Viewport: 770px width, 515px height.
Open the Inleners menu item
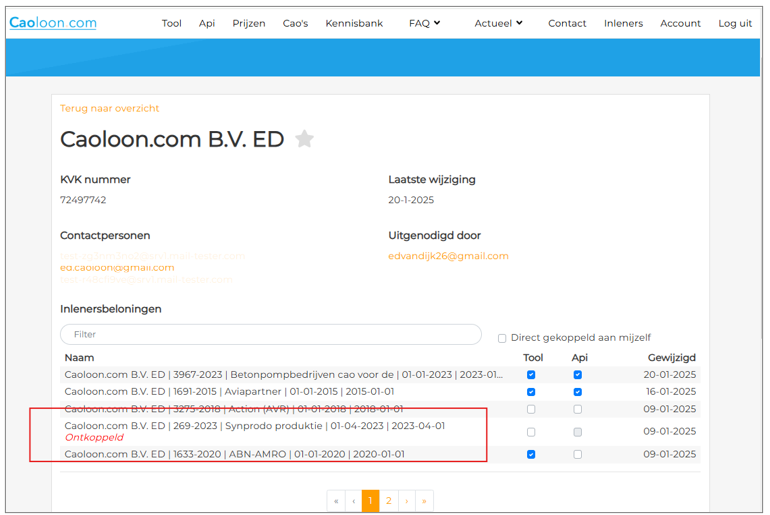[x=623, y=23]
